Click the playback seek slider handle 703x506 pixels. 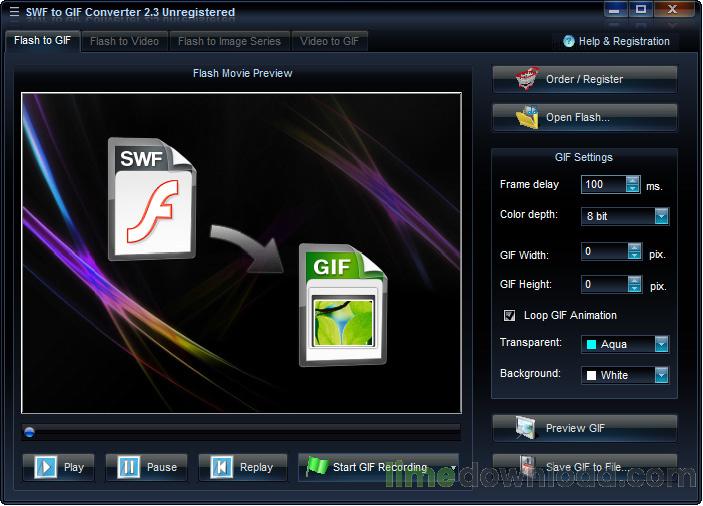30,432
